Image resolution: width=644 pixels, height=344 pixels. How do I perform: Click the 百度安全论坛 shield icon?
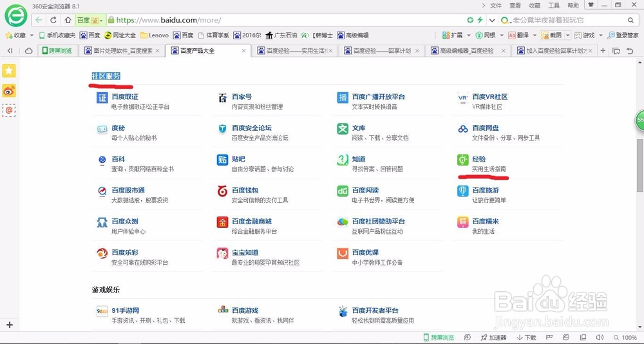point(223,129)
